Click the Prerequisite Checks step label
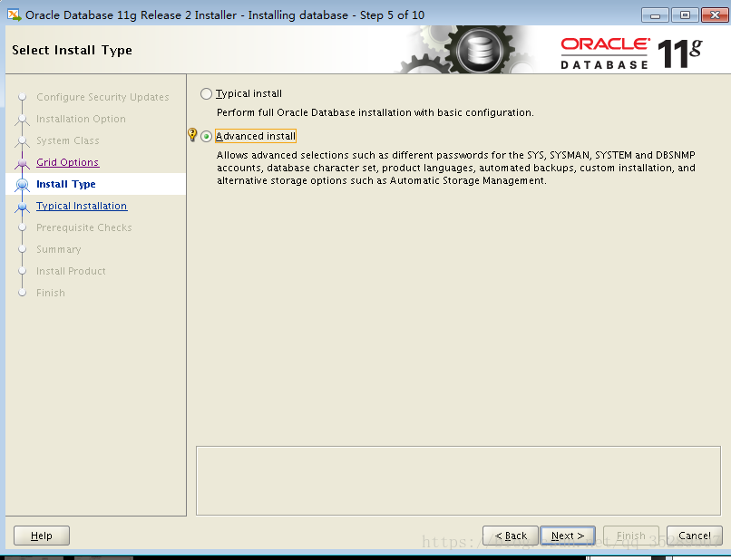The width and height of the screenshot is (731, 560). pyautogui.click(x=84, y=227)
